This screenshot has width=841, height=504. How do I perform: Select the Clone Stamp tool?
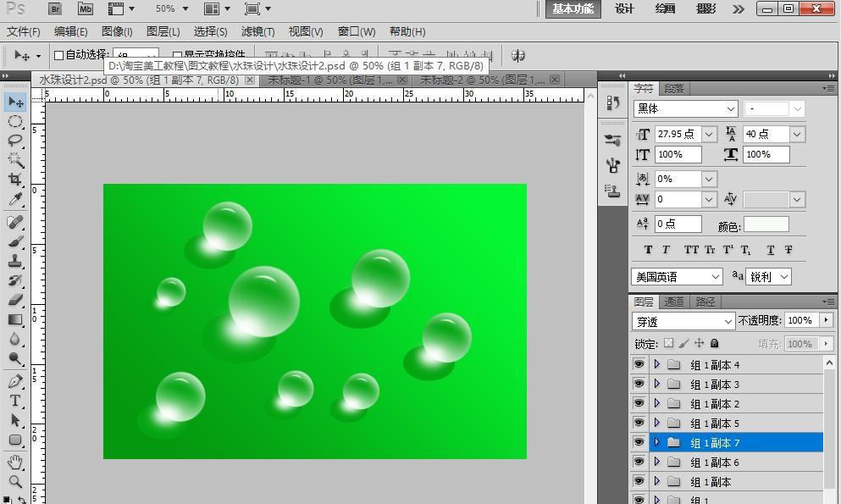pos(15,261)
